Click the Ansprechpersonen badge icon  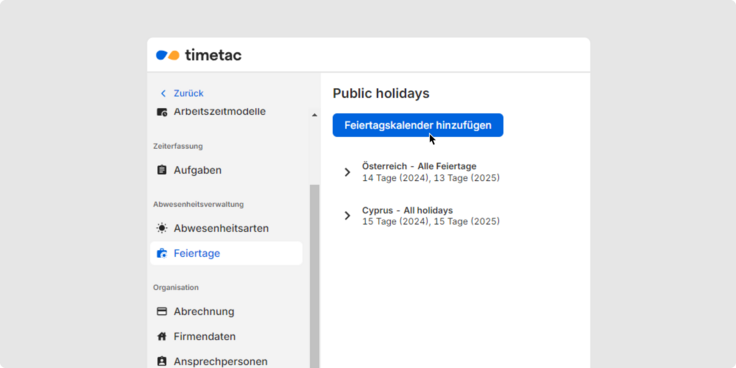(x=162, y=361)
